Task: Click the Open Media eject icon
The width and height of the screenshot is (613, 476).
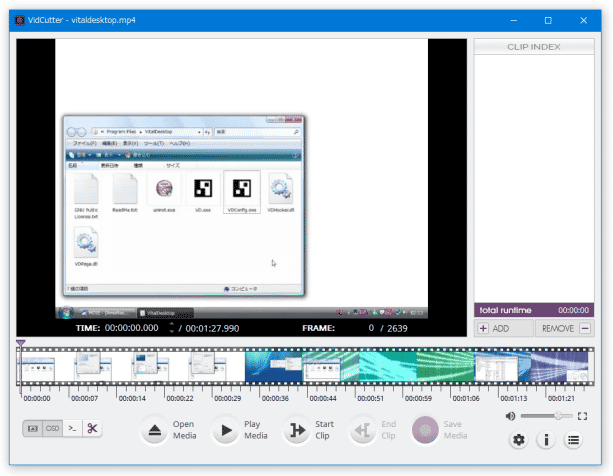Action: coord(155,430)
